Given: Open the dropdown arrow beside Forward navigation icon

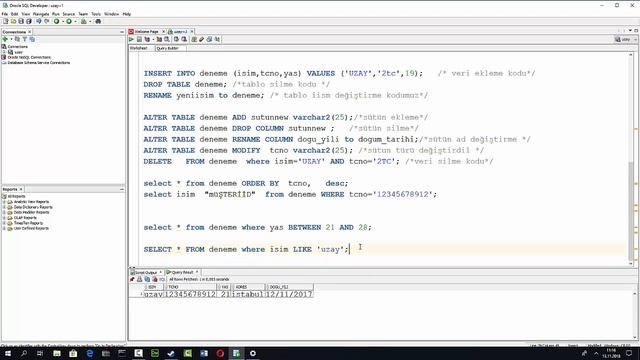Looking at the screenshot, I should [75, 21].
